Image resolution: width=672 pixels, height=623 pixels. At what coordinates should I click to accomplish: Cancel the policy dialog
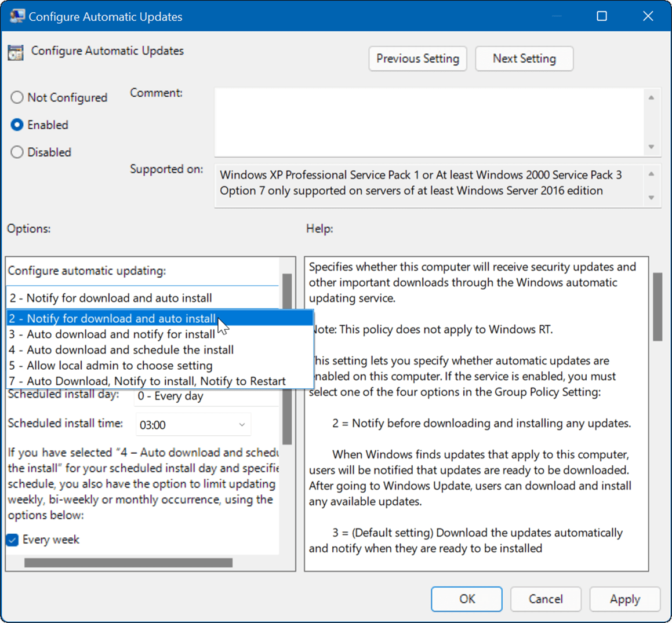545,599
